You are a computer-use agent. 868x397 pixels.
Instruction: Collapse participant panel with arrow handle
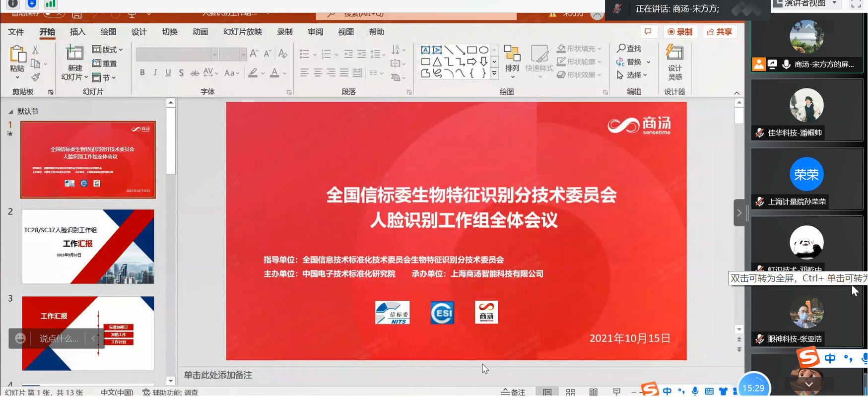(739, 213)
